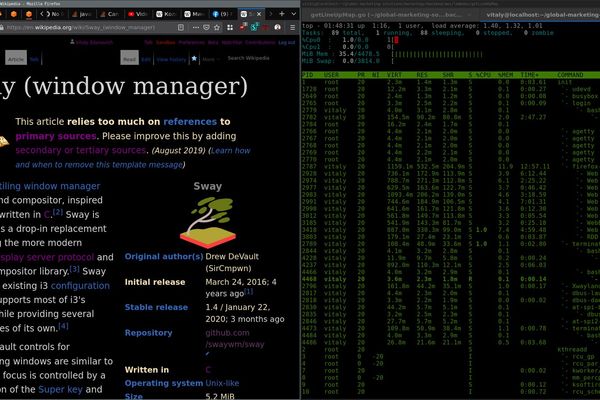Open the Firefox account avatar icon
This screenshot has width=600, height=400.
tap(277, 27)
